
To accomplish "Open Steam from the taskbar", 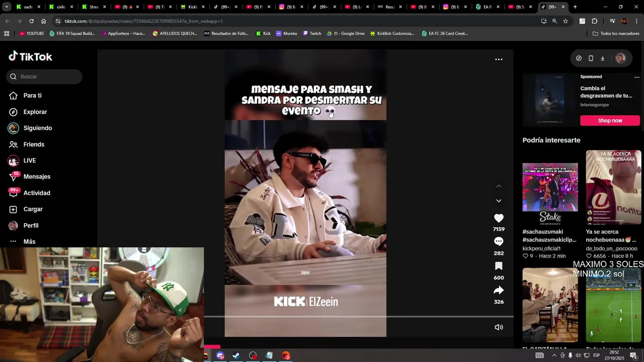I will point(236,355).
